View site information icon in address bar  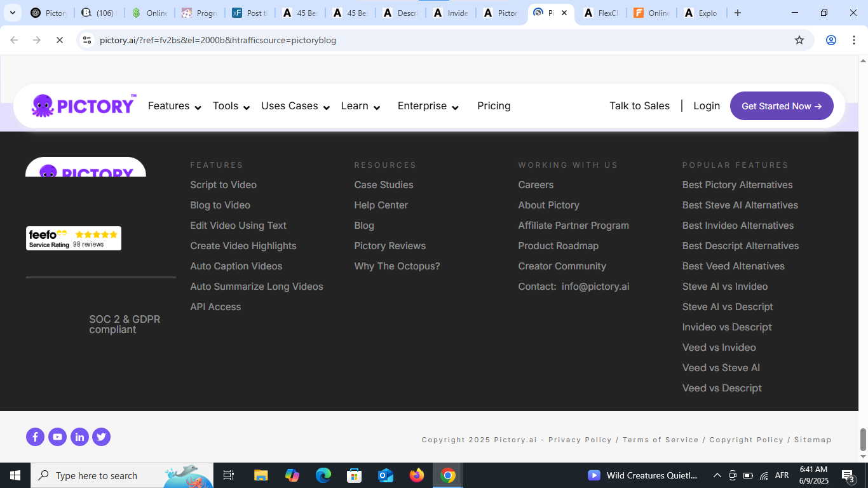click(87, 40)
